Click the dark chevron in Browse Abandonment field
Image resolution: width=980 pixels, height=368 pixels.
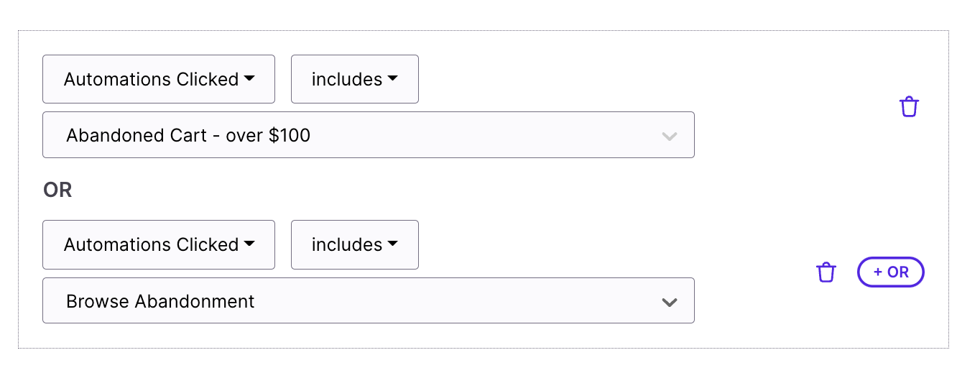670,302
